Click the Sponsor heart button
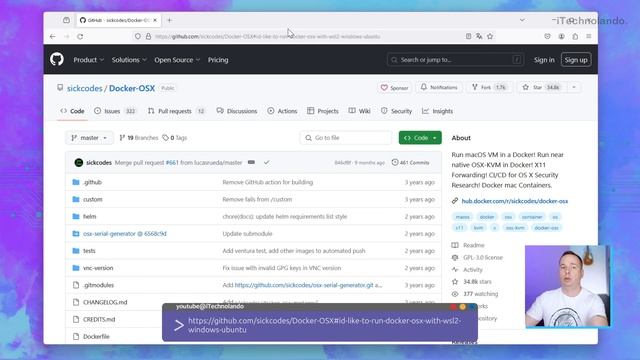The height and width of the screenshot is (360, 640). coord(394,87)
